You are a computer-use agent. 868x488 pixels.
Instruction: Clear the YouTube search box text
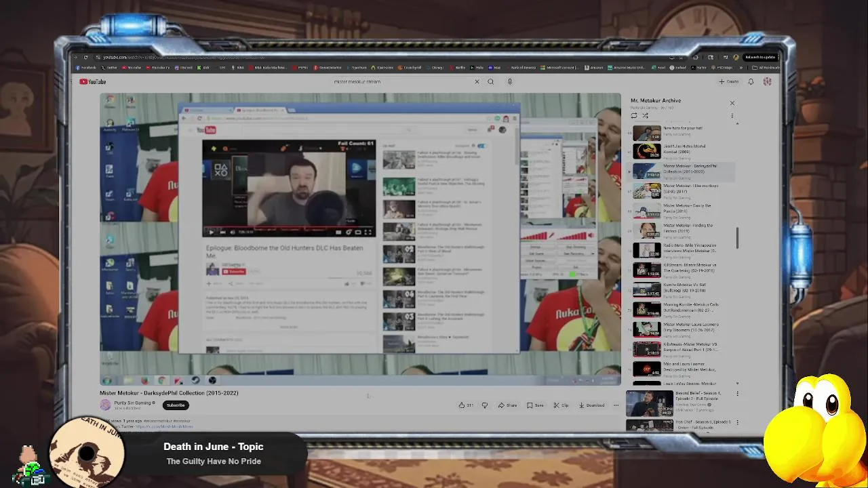click(477, 81)
